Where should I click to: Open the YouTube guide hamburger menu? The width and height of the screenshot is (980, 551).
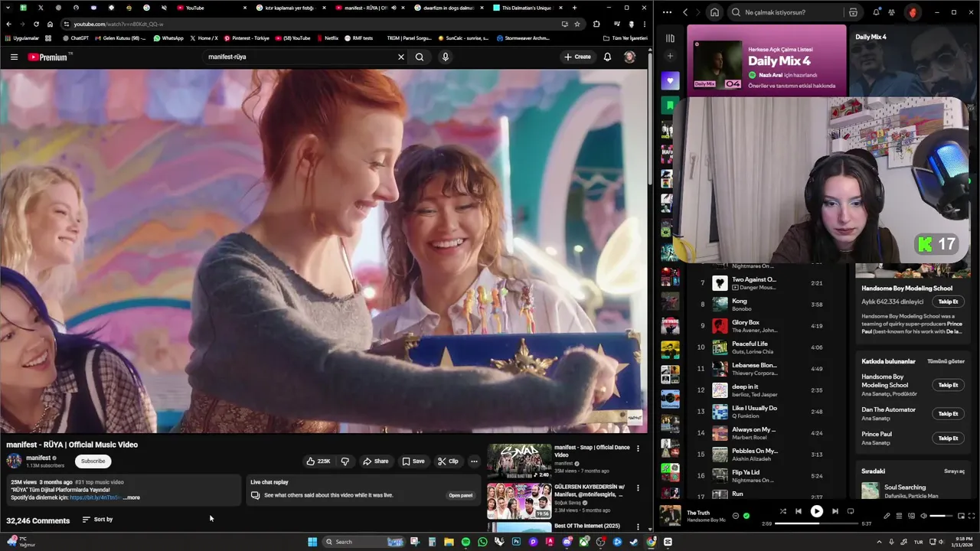[14, 57]
